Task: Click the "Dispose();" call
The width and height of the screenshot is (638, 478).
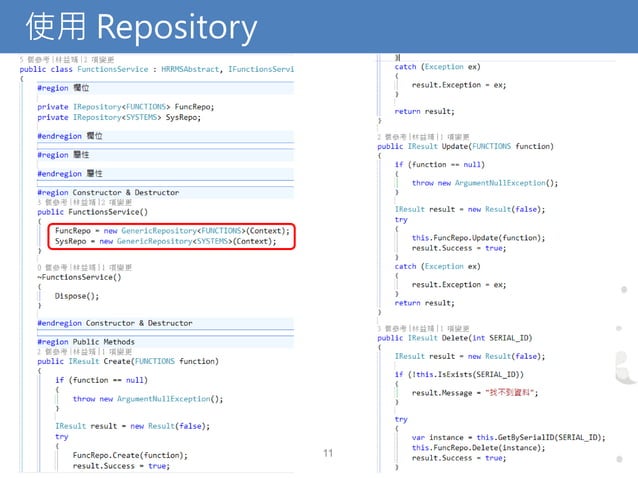Action: coord(77,296)
